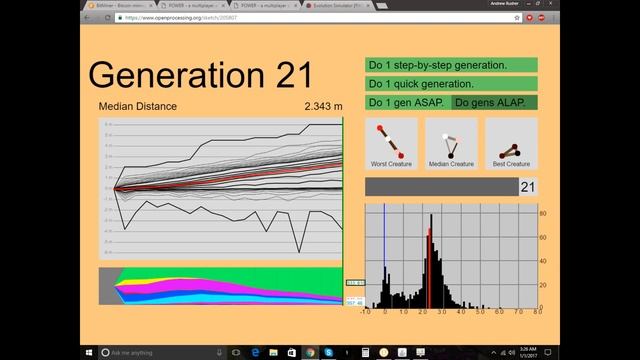Open Task View from the taskbar
This screenshot has width=640, height=360.
click(236, 352)
